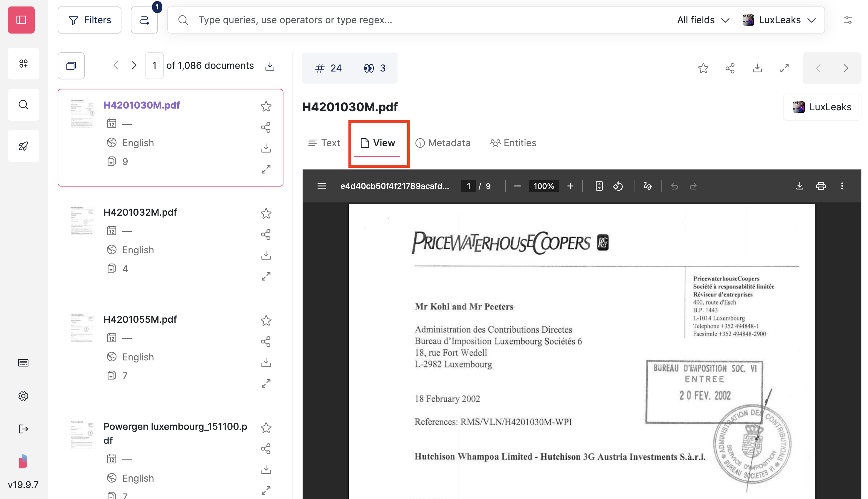Open Powergen luxembourg_151100.pdf document
The image size is (868, 499).
pos(175,433)
